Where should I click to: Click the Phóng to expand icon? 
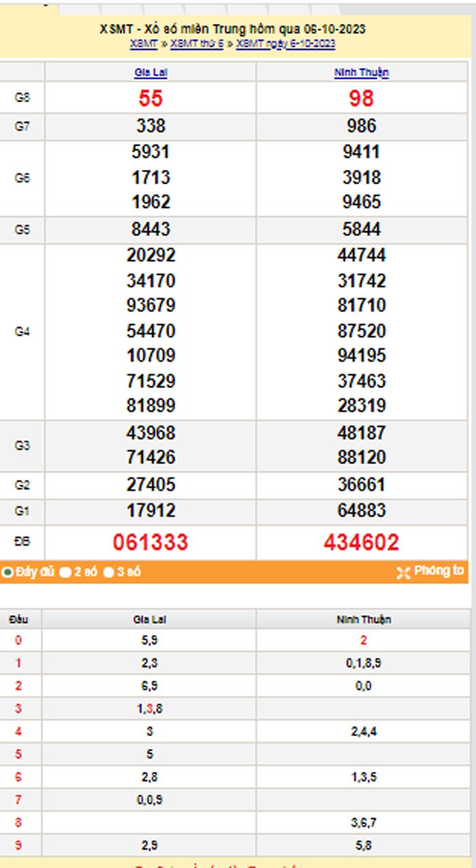(x=403, y=572)
